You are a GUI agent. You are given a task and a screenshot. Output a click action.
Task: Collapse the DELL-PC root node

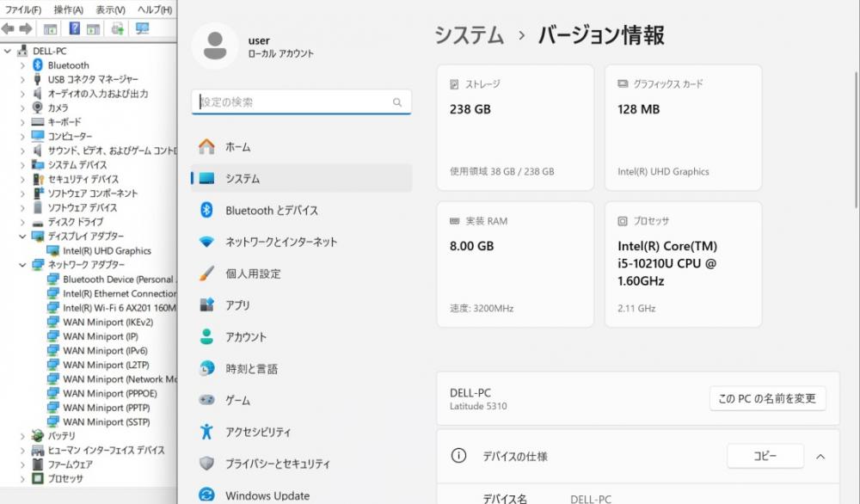pos(8,51)
